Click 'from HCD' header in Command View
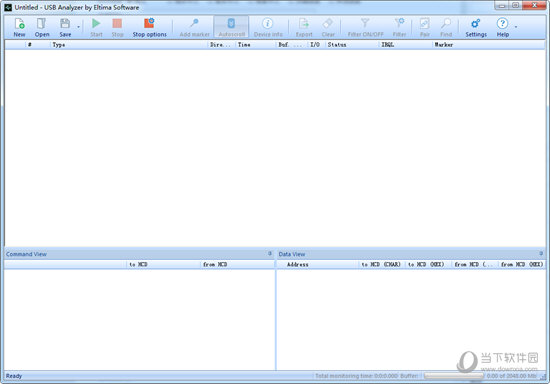550x384 pixels. [x=237, y=264]
